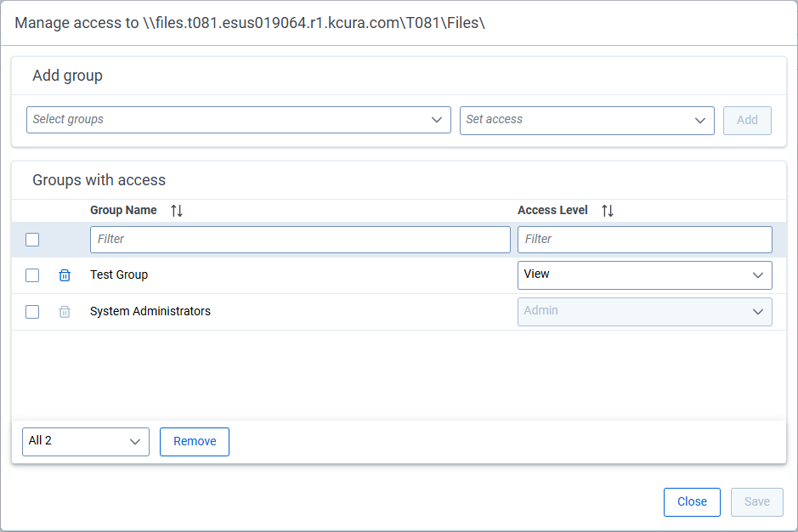
Task: Expand the Admin access dropdown for System Administrators
Action: point(644,311)
